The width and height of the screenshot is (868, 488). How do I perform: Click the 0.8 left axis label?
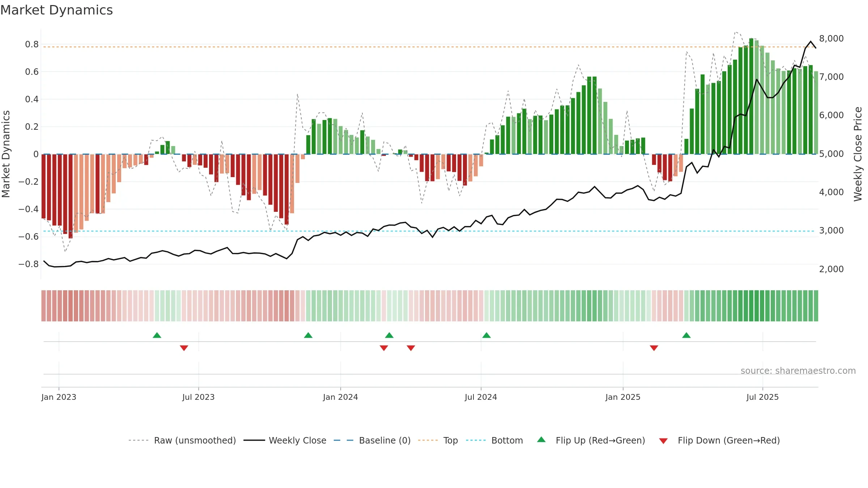[32, 44]
